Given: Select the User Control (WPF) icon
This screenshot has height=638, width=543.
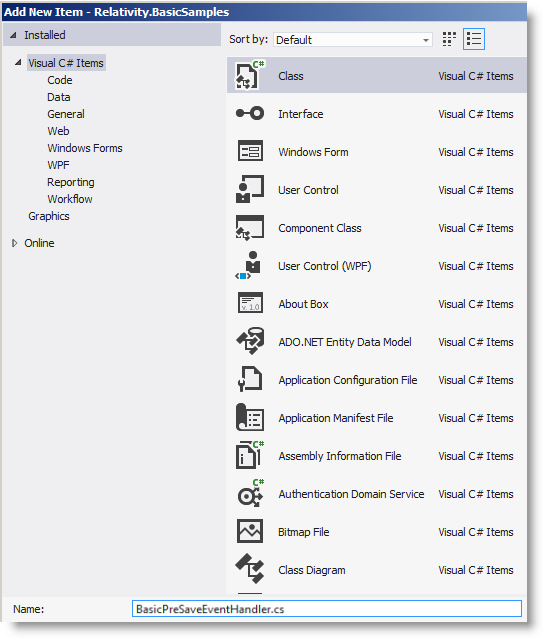Looking at the screenshot, I should [x=249, y=265].
